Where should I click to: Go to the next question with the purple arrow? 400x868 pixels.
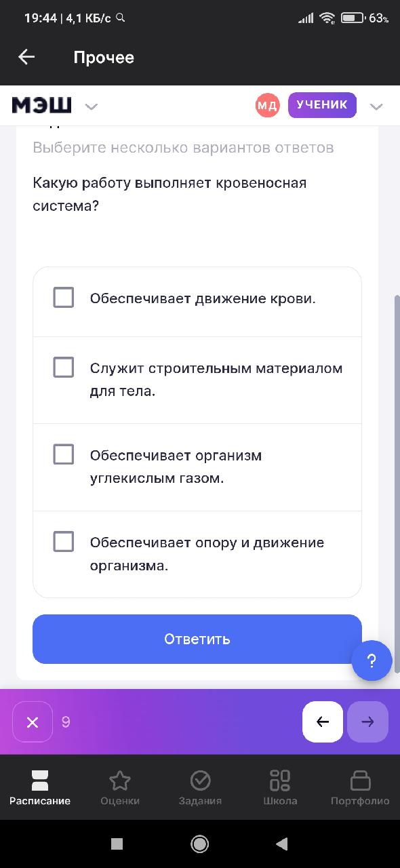pos(367,722)
